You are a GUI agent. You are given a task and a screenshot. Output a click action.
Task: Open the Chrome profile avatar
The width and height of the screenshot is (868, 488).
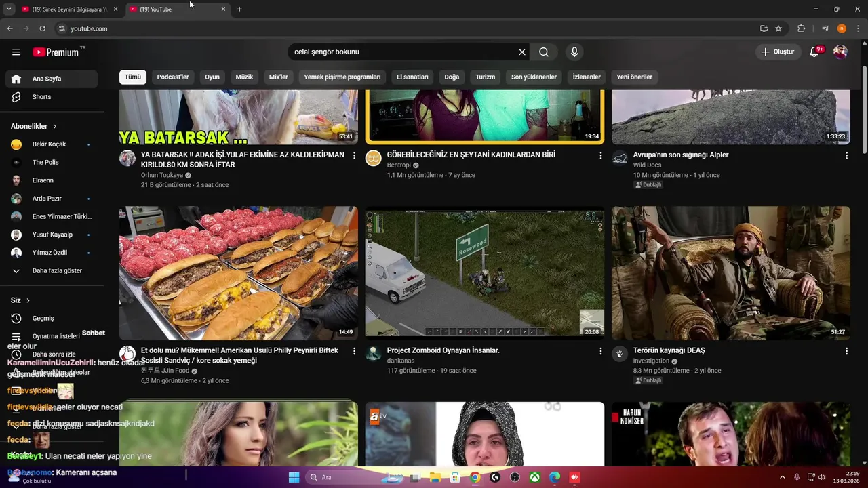click(x=842, y=28)
